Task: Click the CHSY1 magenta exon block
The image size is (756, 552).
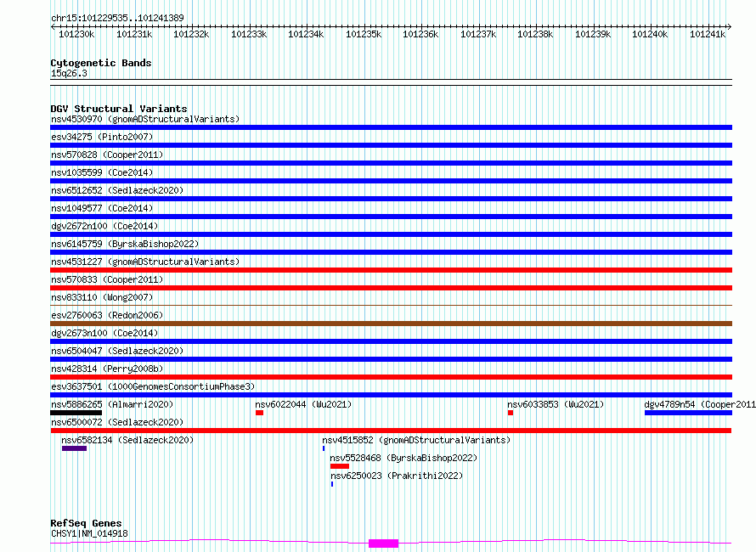Action: pyautogui.click(x=383, y=544)
